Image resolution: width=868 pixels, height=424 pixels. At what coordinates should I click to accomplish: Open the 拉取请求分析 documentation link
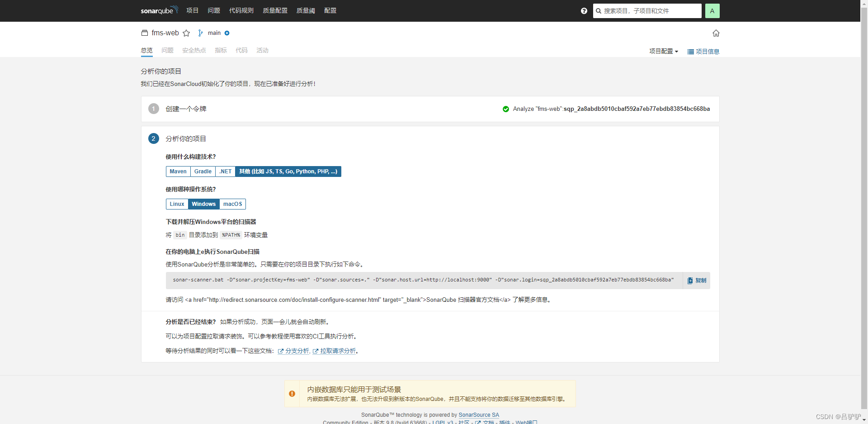(338, 351)
